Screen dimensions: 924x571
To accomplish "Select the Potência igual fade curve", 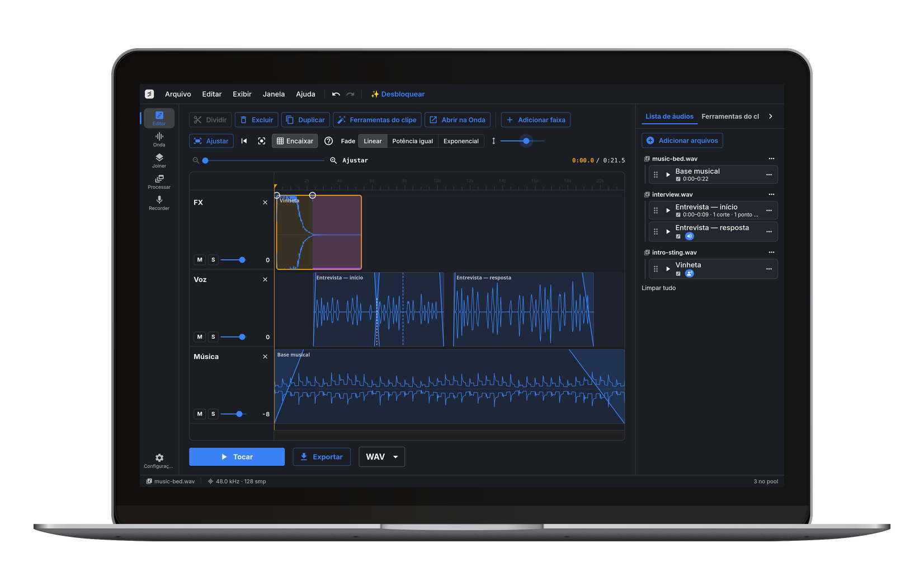I will coord(413,141).
